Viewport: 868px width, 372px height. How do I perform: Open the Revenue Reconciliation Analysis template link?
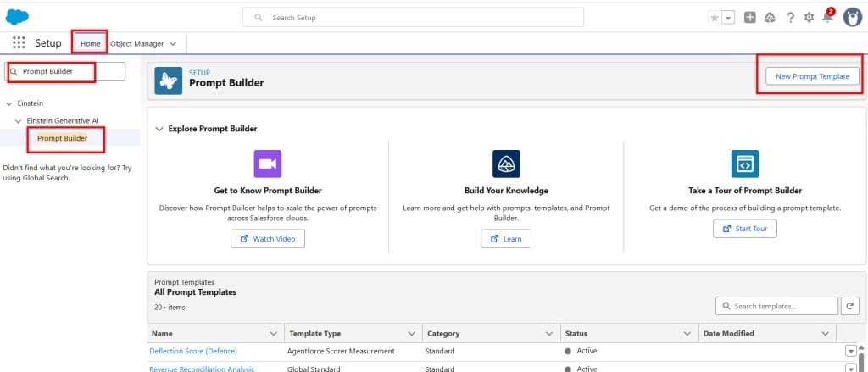tap(202, 369)
